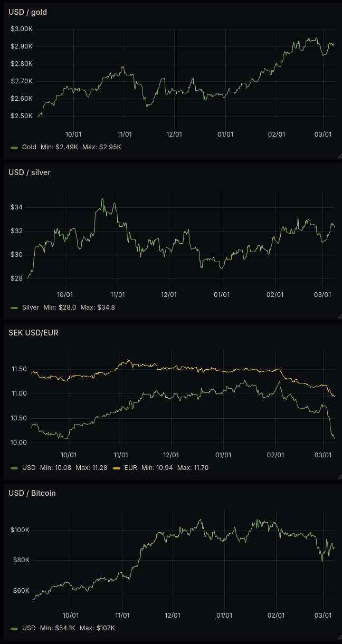Click the gold panel's corner resize handle
The image size is (342, 644).
pyautogui.click(x=339, y=156)
